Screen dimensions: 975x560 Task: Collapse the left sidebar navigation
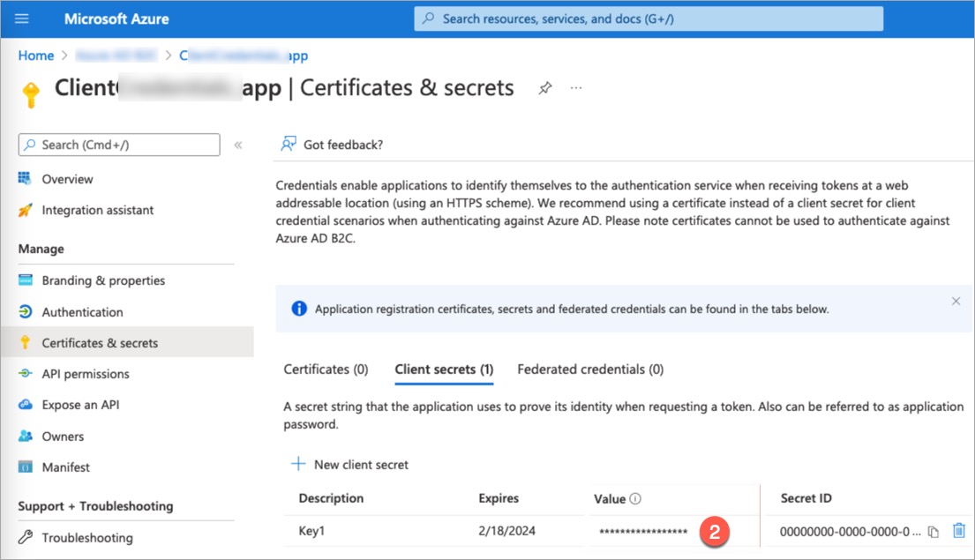point(238,146)
